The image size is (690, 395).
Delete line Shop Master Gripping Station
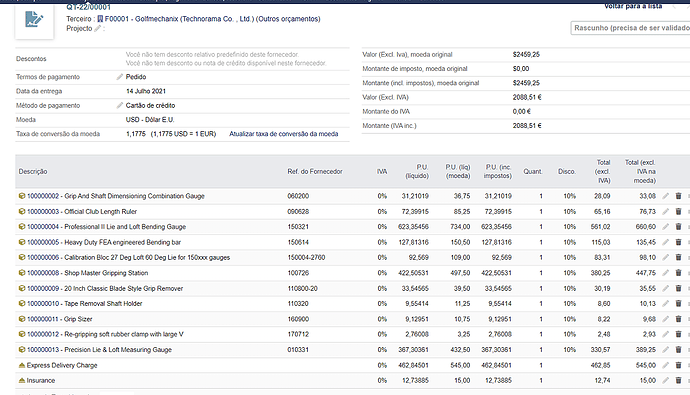click(x=678, y=273)
